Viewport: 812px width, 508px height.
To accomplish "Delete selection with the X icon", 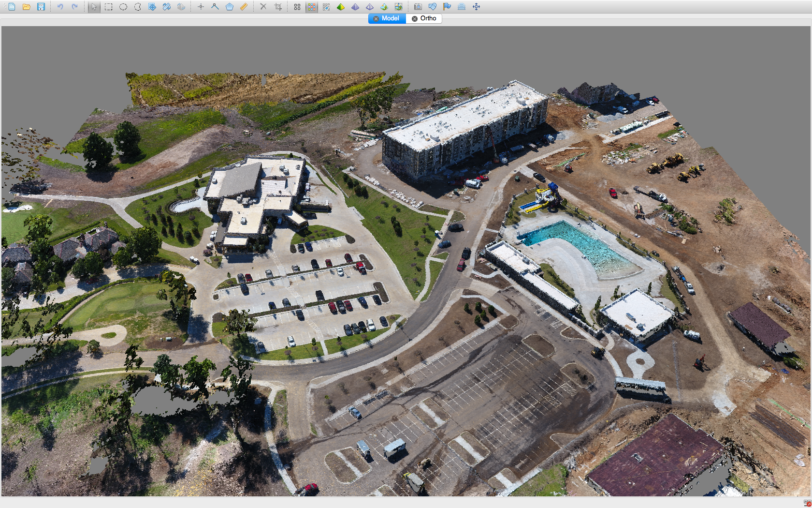I will tap(263, 7).
